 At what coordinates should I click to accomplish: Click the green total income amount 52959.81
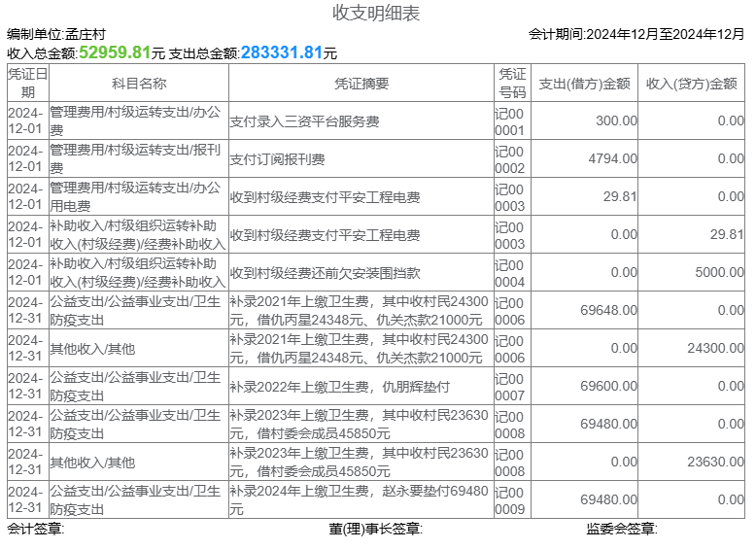[x=115, y=52]
